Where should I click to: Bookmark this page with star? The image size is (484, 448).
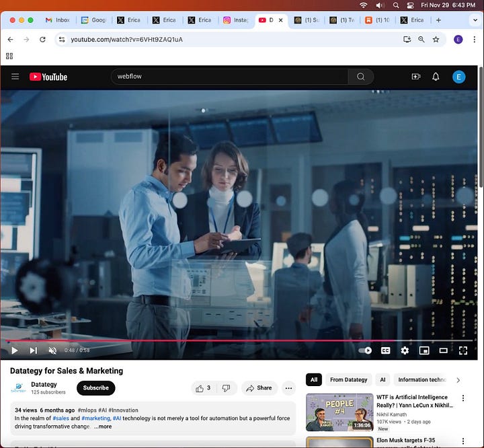click(436, 39)
